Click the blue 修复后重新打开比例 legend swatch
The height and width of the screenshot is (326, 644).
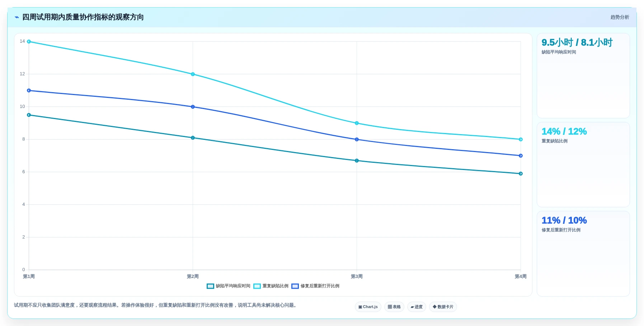tap(295, 286)
